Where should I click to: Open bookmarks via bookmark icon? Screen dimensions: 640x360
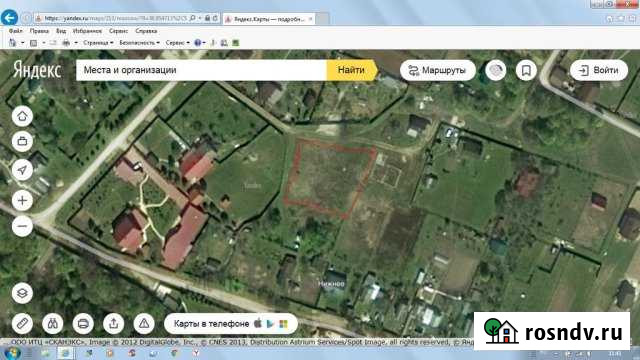526,70
